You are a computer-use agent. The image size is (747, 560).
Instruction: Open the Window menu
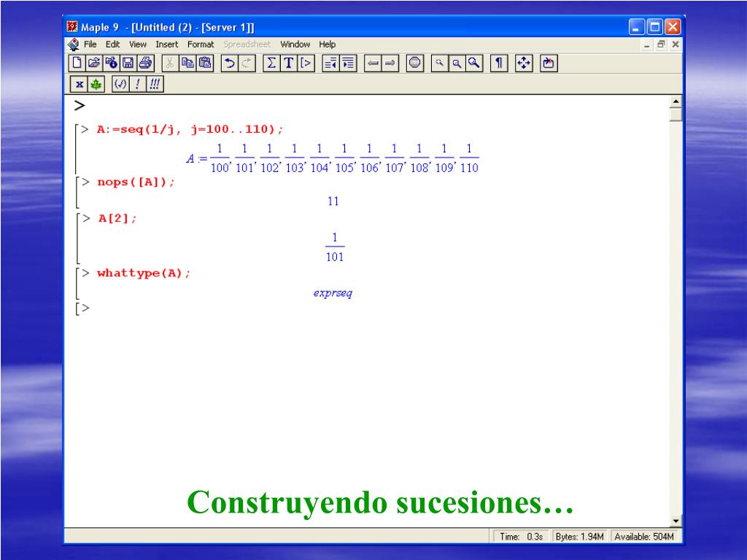pyautogui.click(x=295, y=44)
